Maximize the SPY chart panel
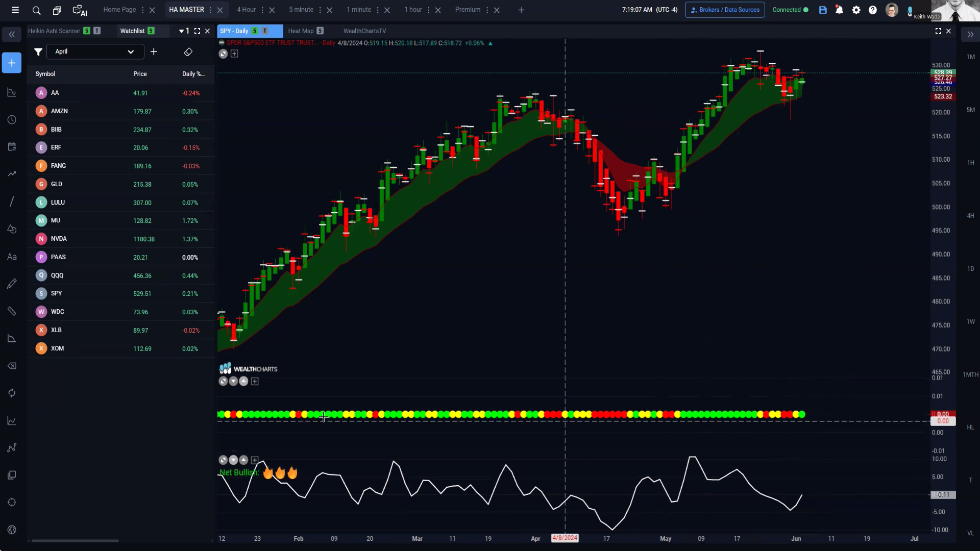980x551 pixels. (x=938, y=31)
